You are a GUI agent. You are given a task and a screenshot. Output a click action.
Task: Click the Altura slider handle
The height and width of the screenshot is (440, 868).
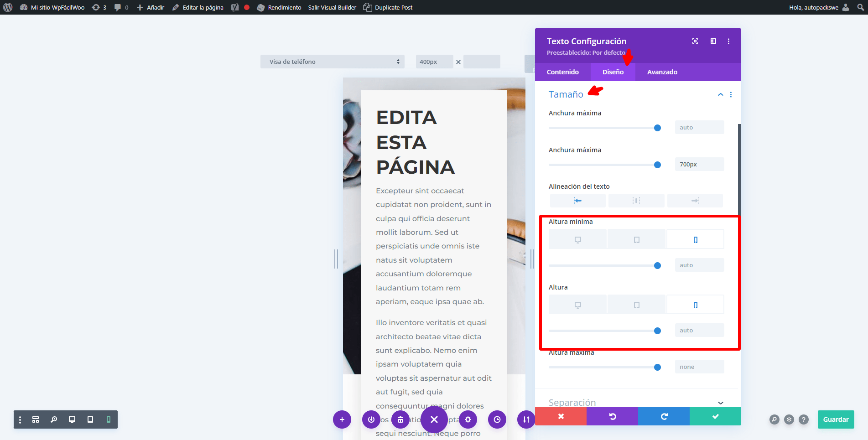[657, 331]
